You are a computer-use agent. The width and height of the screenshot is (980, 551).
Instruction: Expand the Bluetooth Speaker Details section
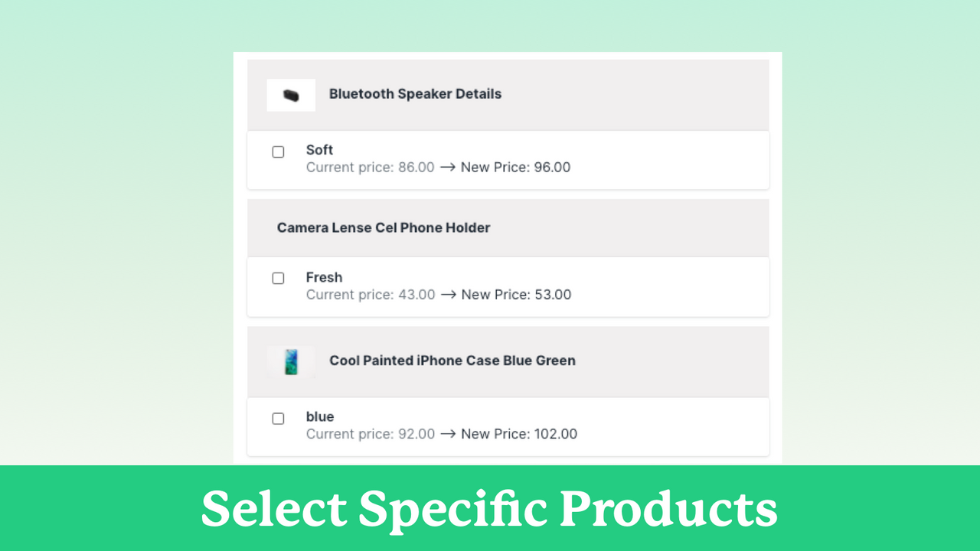[x=508, y=94]
